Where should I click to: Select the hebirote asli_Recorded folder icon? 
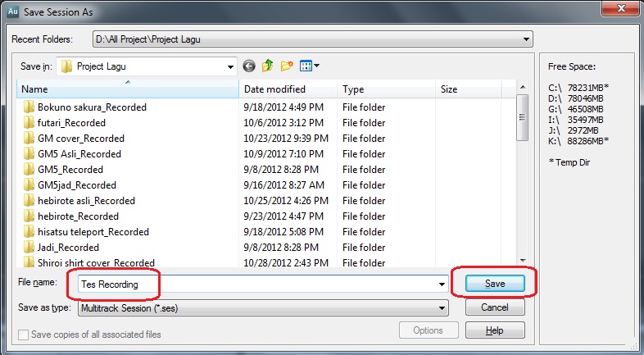point(29,201)
